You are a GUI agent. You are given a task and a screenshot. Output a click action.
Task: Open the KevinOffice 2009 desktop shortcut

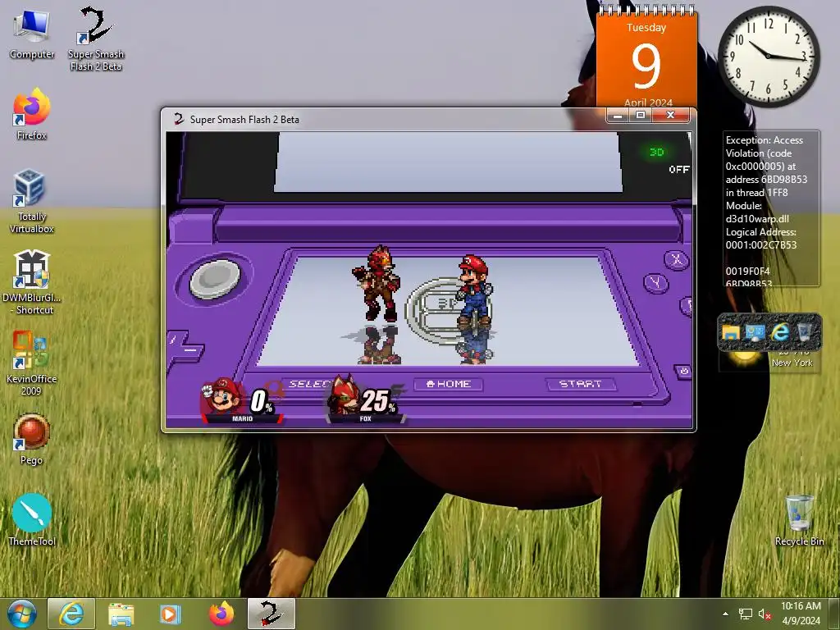(x=32, y=363)
